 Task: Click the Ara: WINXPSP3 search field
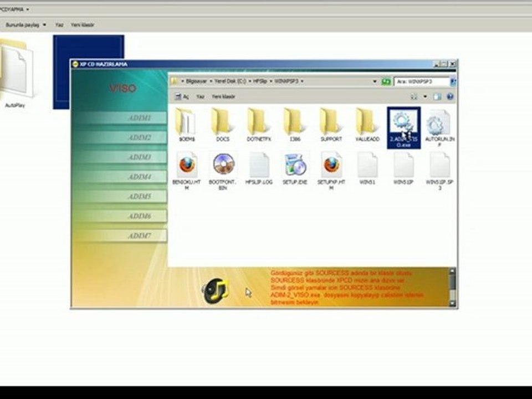(422, 82)
